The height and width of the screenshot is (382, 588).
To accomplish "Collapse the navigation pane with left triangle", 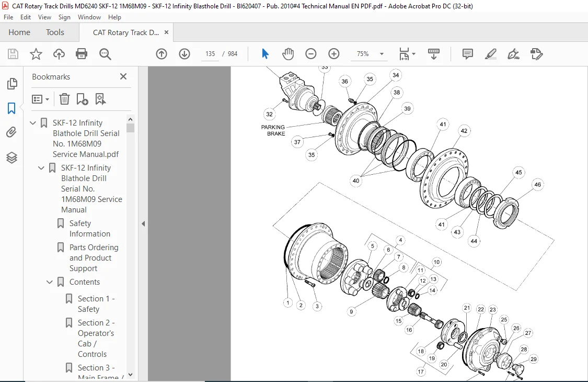I will [x=143, y=224].
